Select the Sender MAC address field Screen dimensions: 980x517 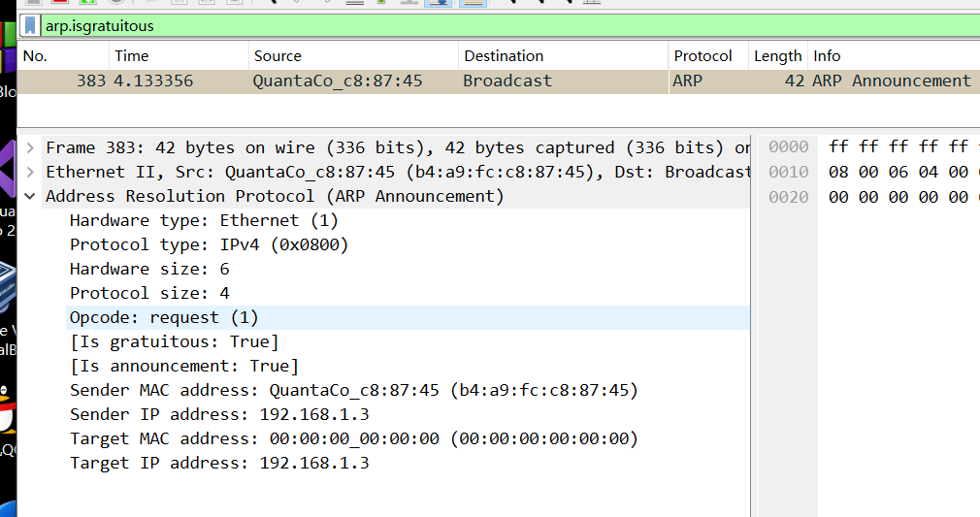[353, 390]
